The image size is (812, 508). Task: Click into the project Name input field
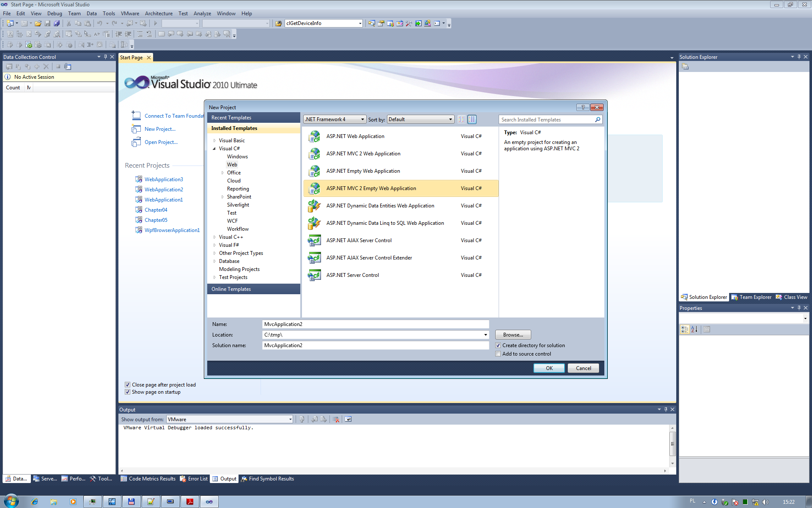point(376,324)
